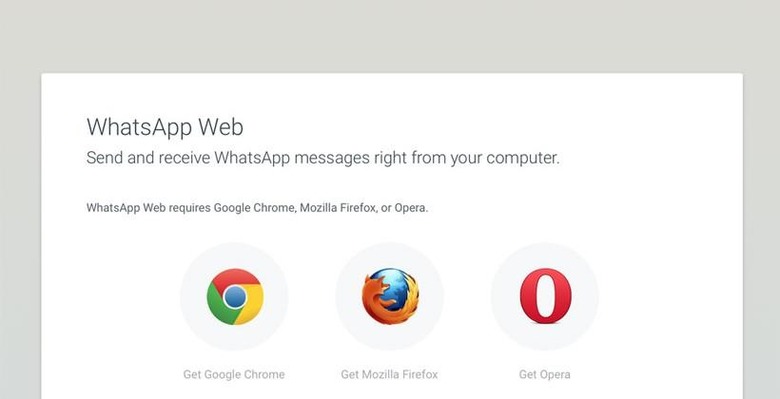
Task: Click the Google Chrome browser logo
Action: 235,297
